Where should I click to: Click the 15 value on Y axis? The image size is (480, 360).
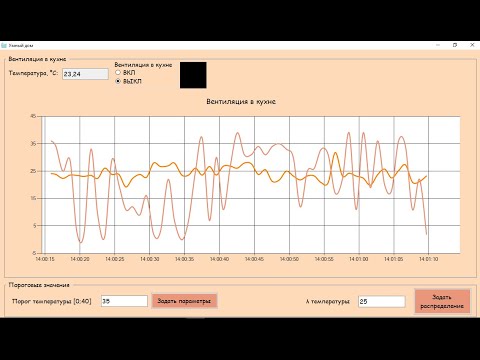tap(33, 198)
